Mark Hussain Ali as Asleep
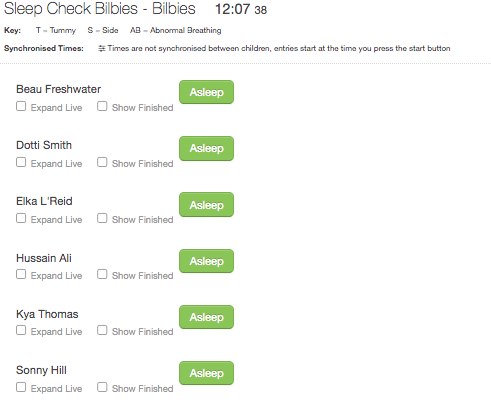Viewport: 491px width, 413px height. tap(206, 261)
